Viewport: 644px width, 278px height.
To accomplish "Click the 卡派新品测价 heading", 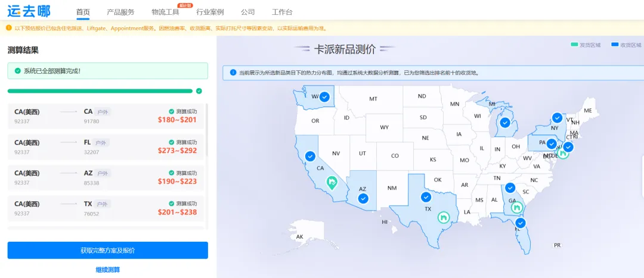I will pos(345,49).
